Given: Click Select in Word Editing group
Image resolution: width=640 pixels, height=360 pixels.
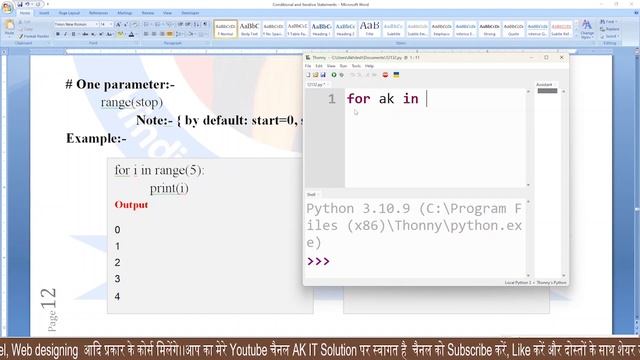Looking at the screenshot, I should pyautogui.click(x=609, y=36).
